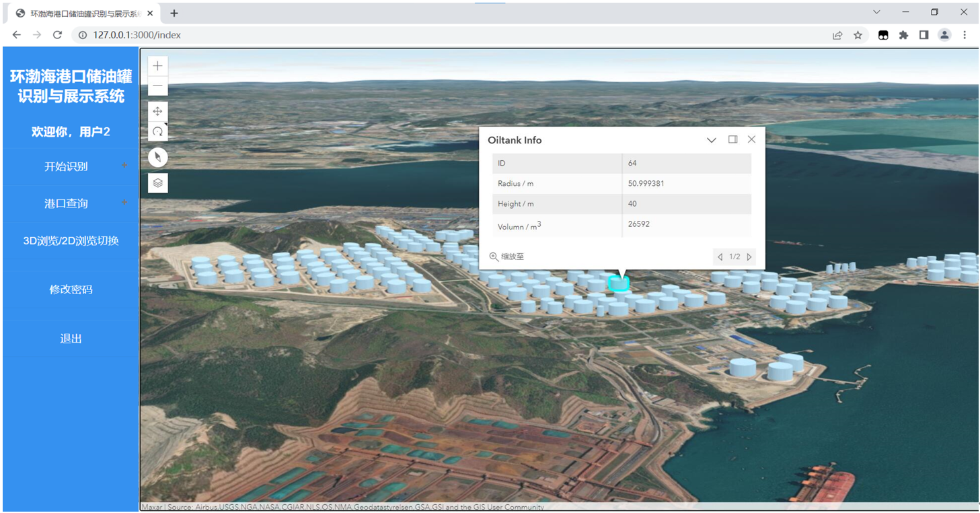
Task: Click the 欢迎你，用户2 greeting text
Action: (71, 132)
